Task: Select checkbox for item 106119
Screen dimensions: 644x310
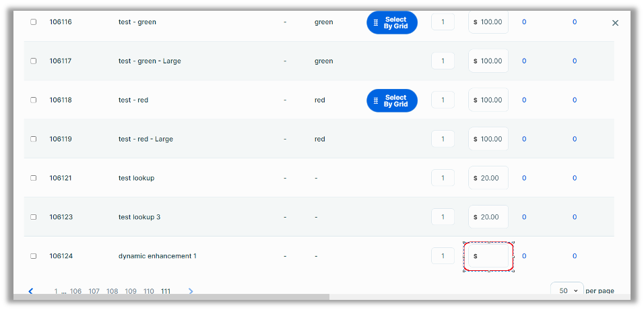Action: (34, 139)
